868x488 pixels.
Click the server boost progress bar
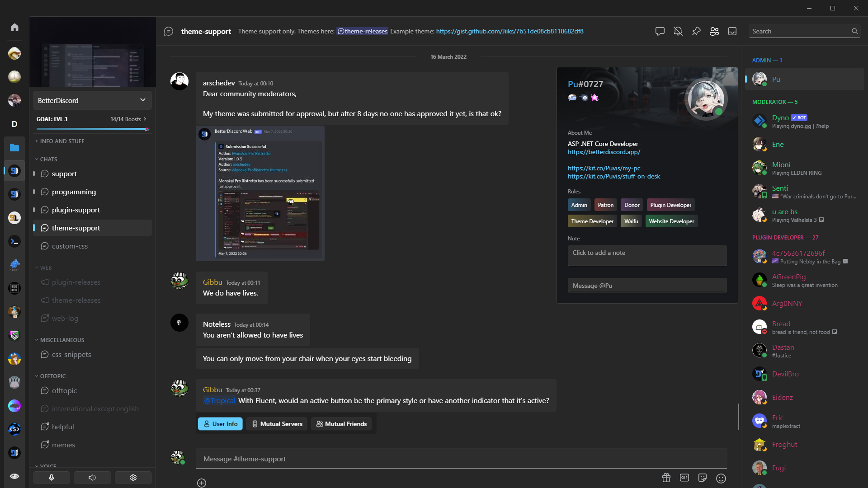pyautogui.click(x=92, y=127)
